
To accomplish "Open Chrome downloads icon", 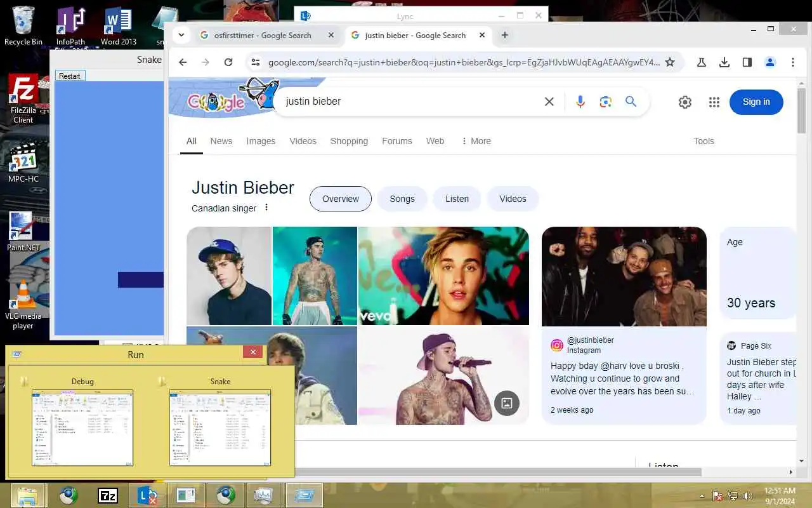I will click(x=724, y=62).
